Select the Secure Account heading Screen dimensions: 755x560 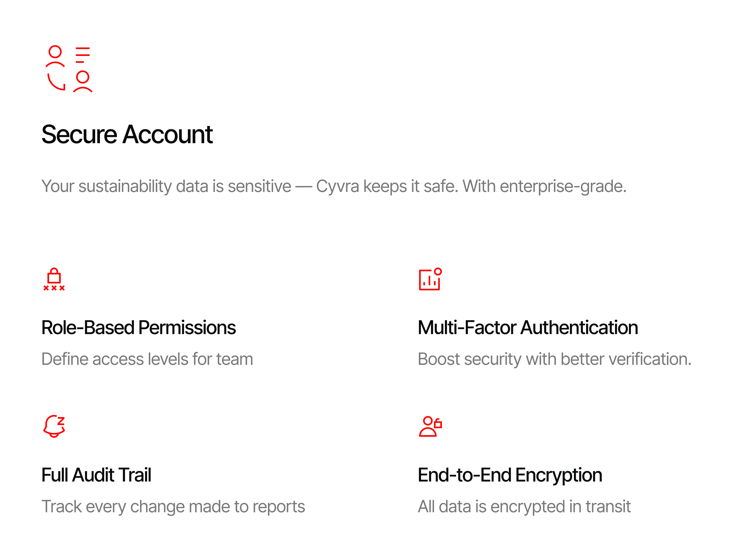127,135
